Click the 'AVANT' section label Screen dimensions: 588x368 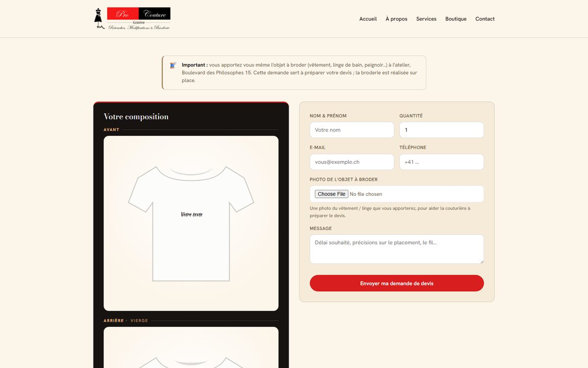tap(112, 130)
